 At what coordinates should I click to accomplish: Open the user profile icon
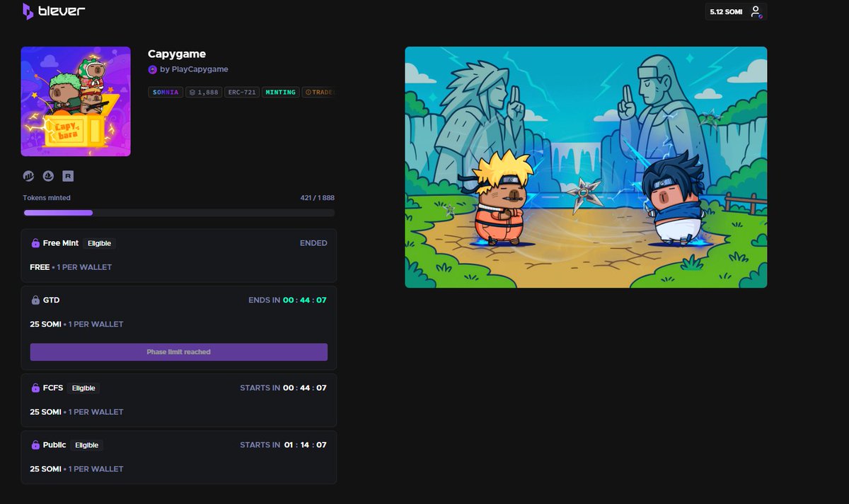pyautogui.click(x=756, y=12)
